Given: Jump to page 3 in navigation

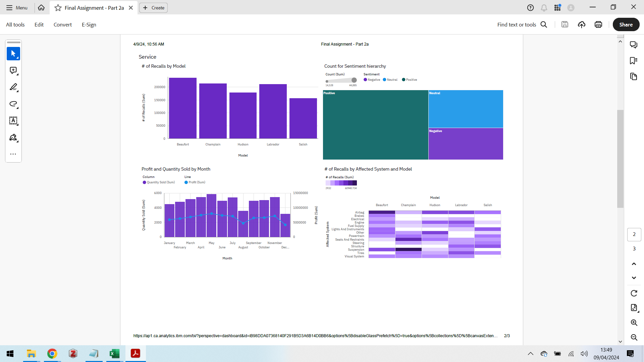Looking at the screenshot, I should click(634, 249).
